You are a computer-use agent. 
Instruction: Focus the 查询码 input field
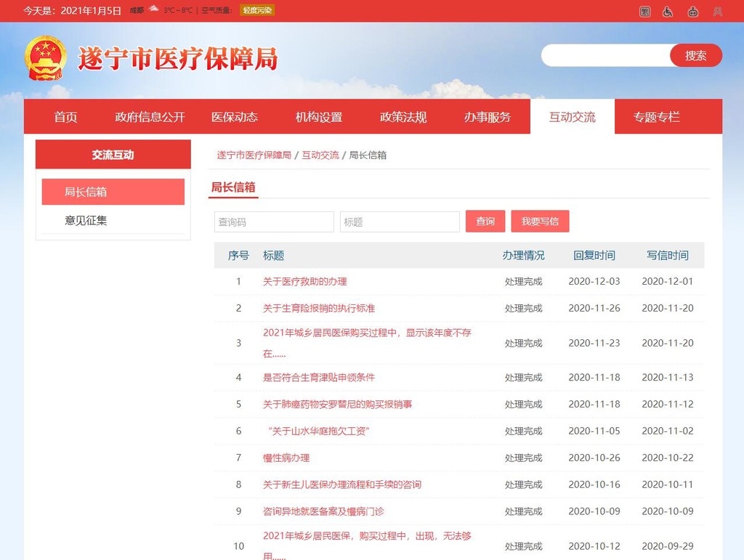click(274, 222)
